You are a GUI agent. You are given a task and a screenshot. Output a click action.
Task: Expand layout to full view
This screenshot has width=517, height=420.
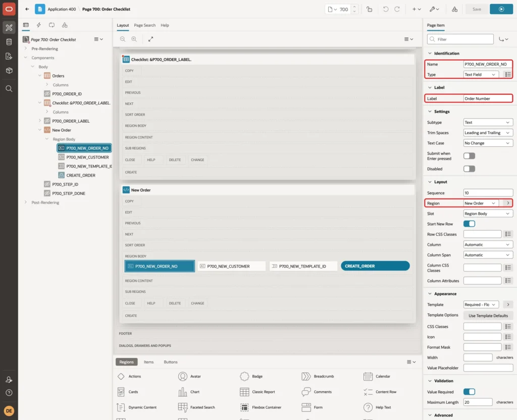(x=150, y=39)
